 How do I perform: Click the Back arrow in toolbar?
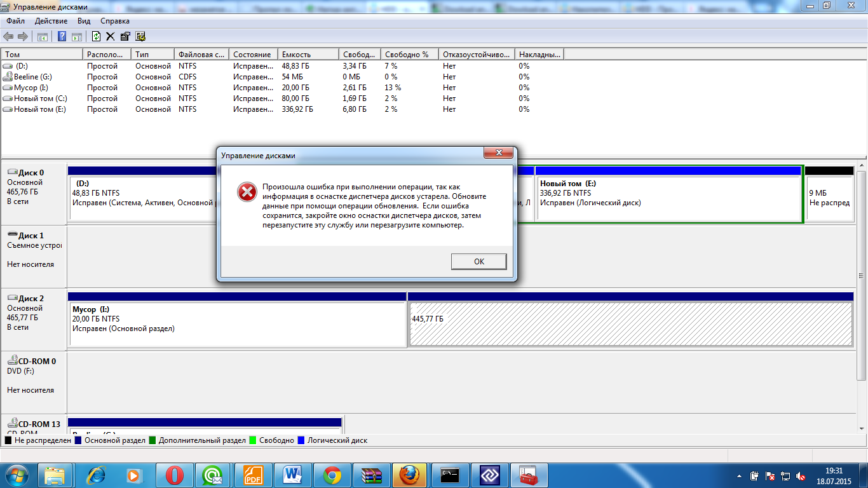tap(8, 37)
